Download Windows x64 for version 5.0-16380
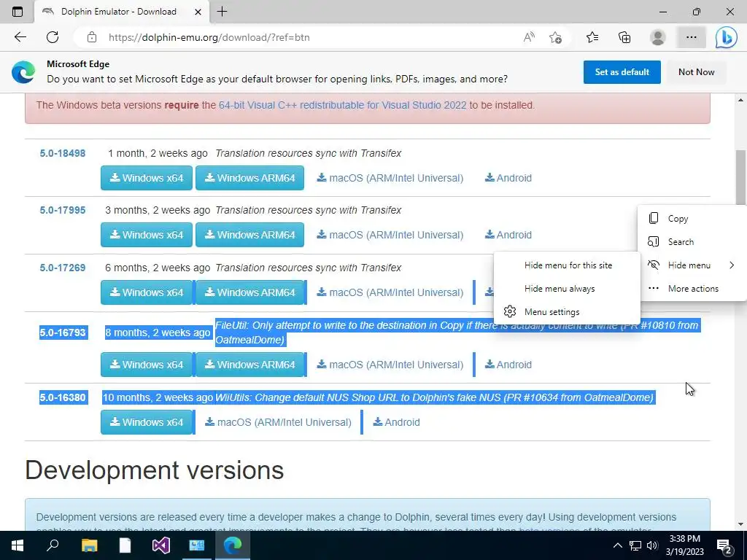Image resolution: width=747 pixels, height=560 pixels. point(146,422)
